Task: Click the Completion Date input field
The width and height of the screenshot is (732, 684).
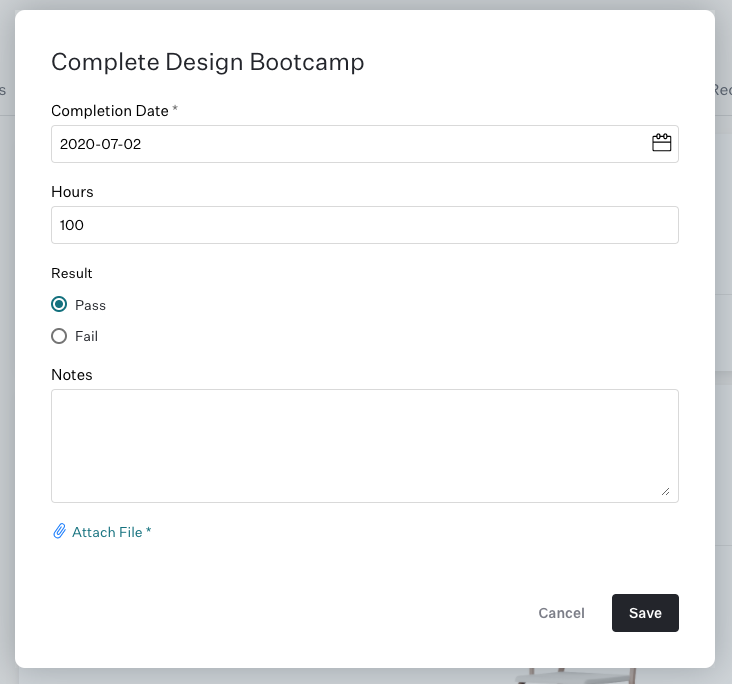Action: point(365,144)
